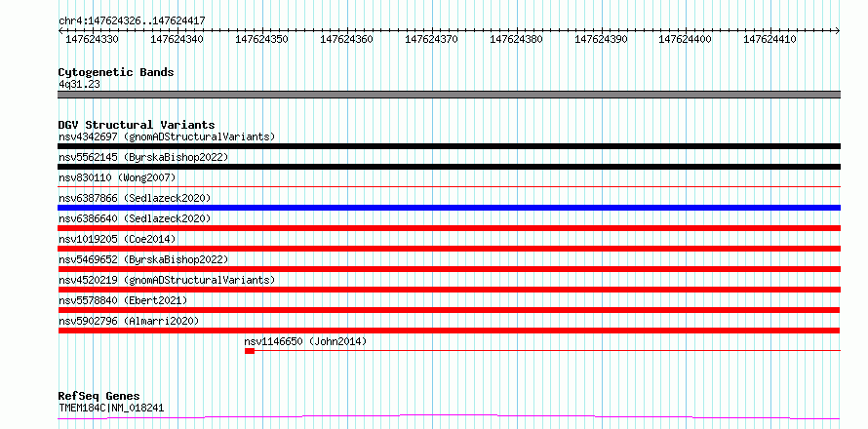Click the black bar under nsv5562145

tap(449, 167)
